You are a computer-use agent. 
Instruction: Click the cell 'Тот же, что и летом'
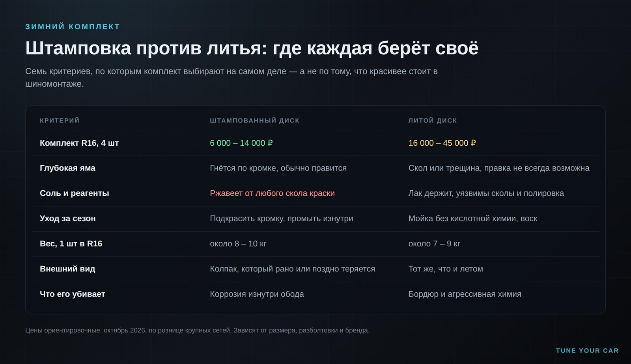[x=446, y=269]
